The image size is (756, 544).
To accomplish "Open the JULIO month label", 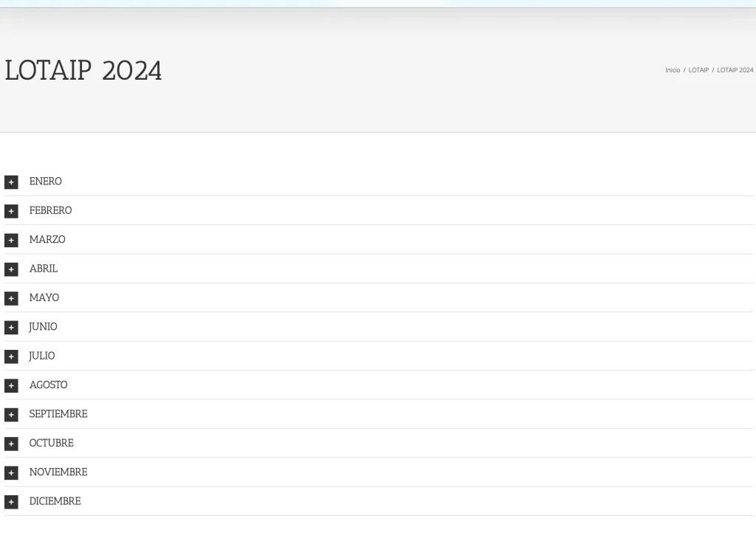I will 42,356.
